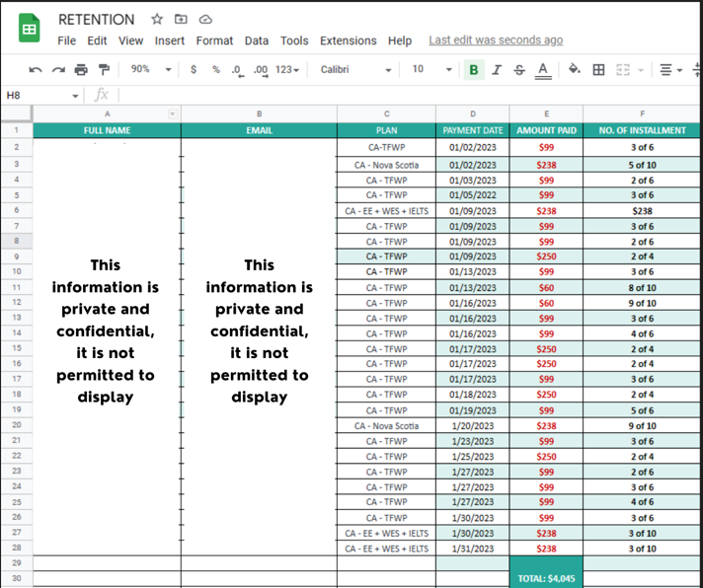Select column C header
703x588 pixels.
386,114
